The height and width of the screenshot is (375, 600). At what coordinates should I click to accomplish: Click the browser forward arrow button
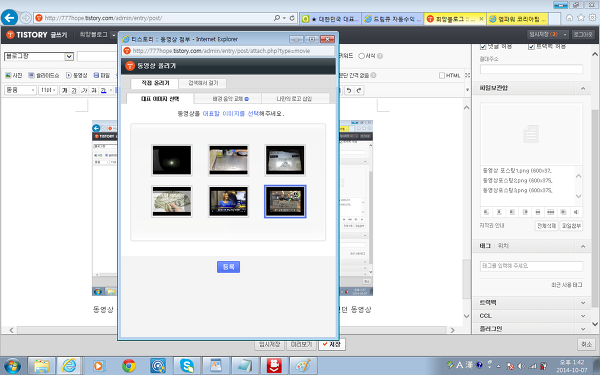click(26, 18)
